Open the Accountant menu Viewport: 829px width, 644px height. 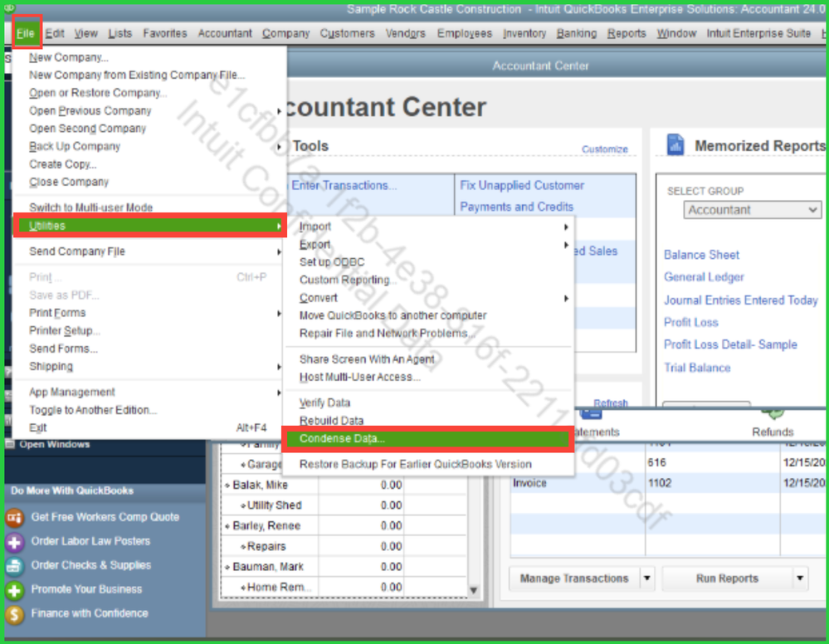coord(225,33)
